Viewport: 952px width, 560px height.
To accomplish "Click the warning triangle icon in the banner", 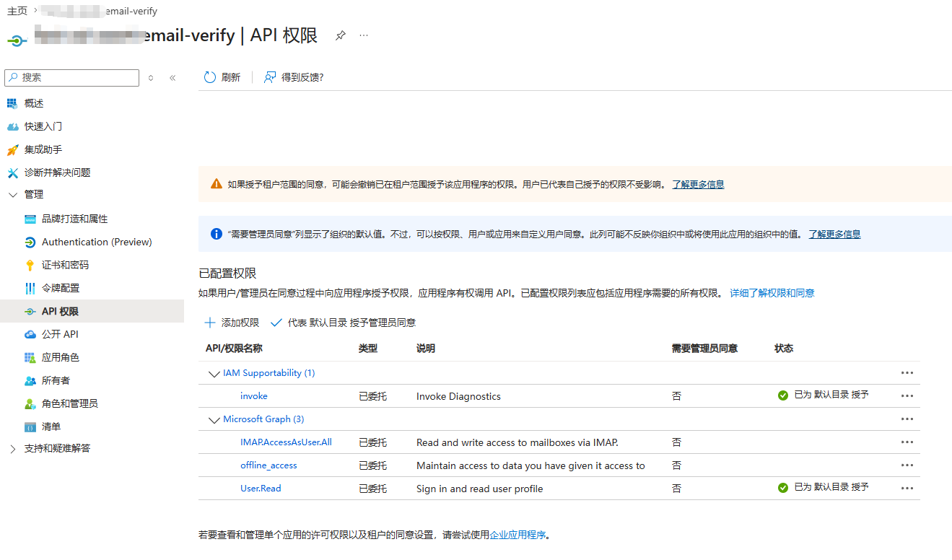I will click(216, 184).
